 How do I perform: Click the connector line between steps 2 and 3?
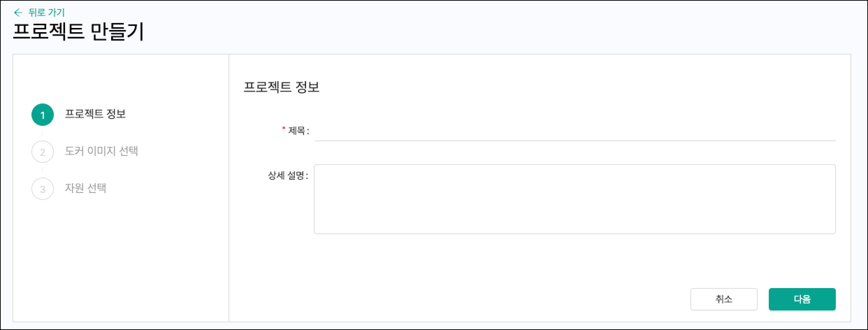coord(42,170)
